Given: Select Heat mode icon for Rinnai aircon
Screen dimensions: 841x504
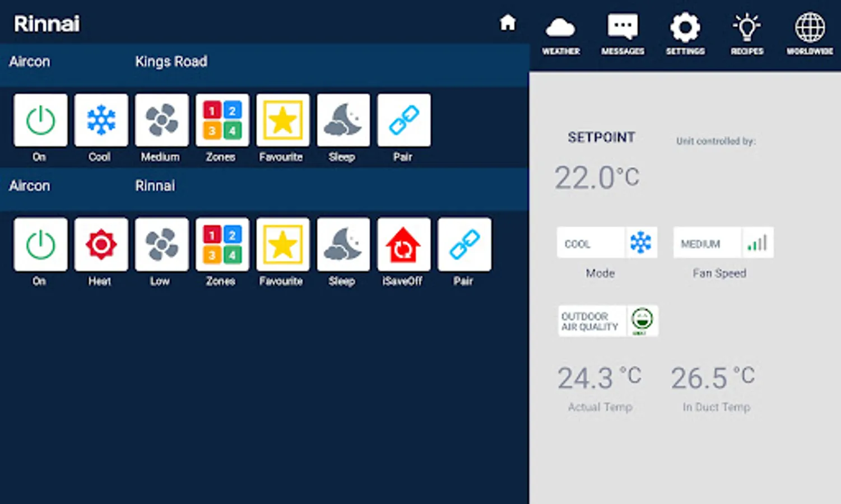Looking at the screenshot, I should click(101, 245).
